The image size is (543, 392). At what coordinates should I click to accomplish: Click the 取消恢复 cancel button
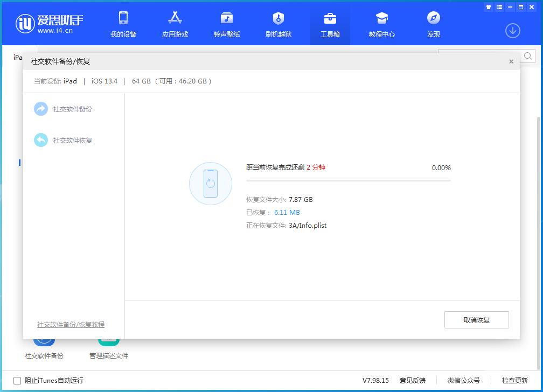coord(476,319)
